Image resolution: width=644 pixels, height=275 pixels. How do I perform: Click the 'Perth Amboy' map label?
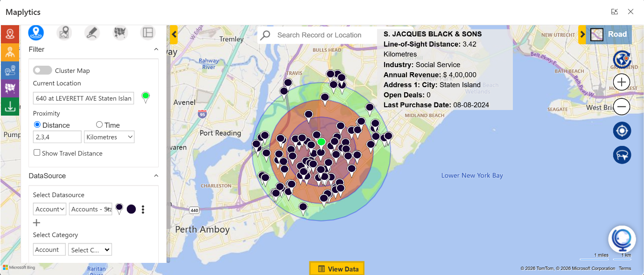tap(203, 229)
